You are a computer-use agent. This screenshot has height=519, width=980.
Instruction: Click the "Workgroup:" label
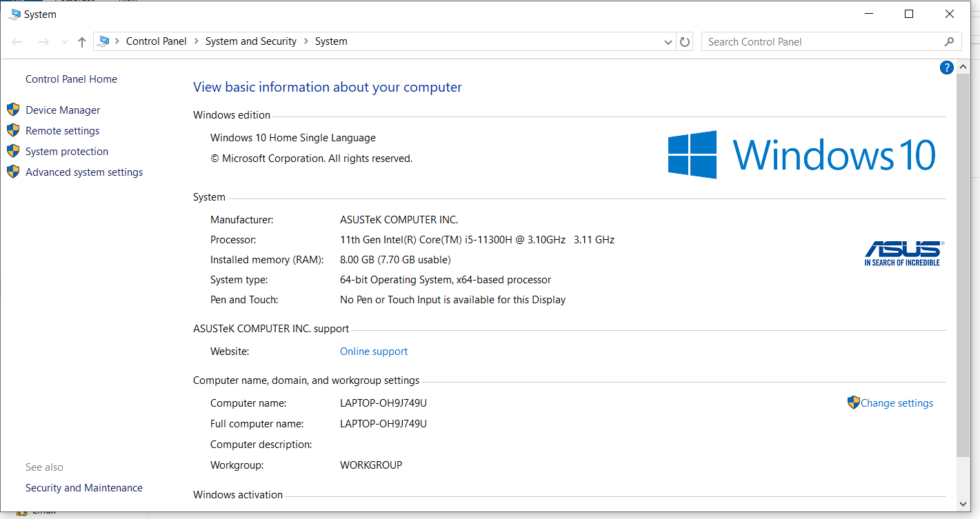(x=237, y=465)
